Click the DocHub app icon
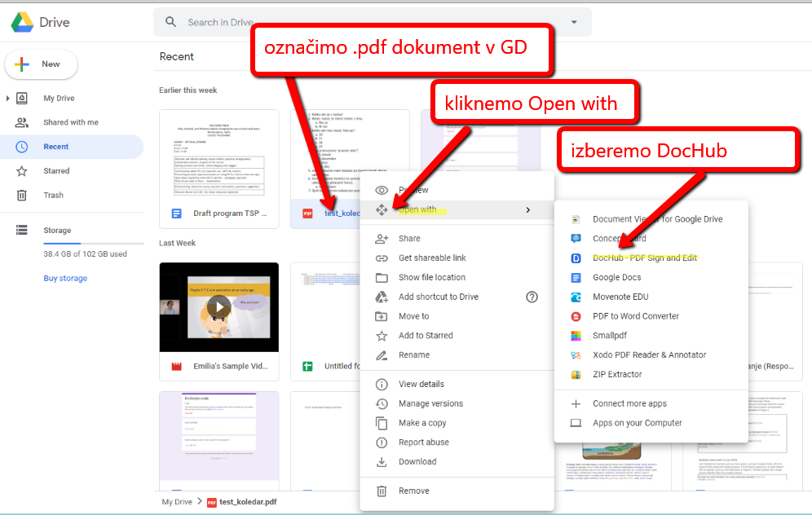 pyautogui.click(x=576, y=257)
